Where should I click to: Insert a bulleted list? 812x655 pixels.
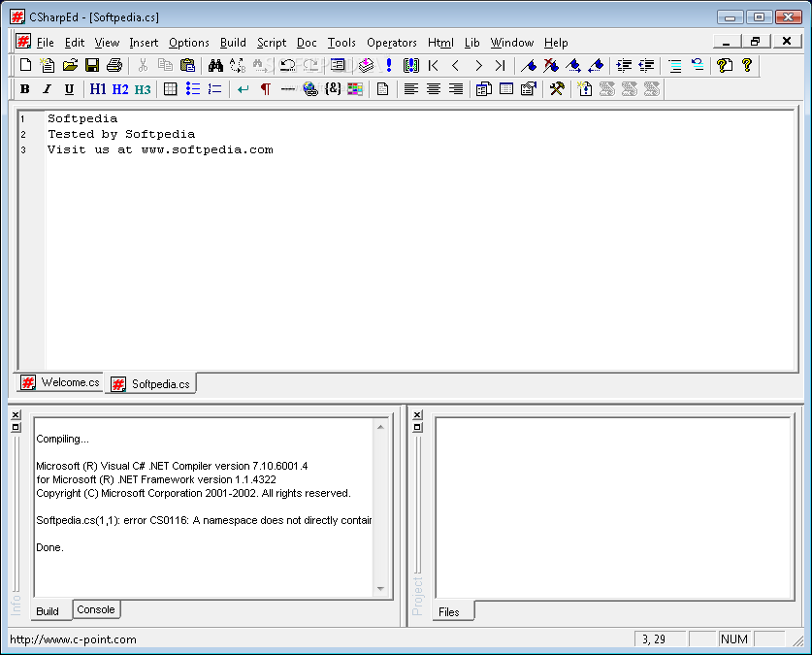(x=193, y=89)
